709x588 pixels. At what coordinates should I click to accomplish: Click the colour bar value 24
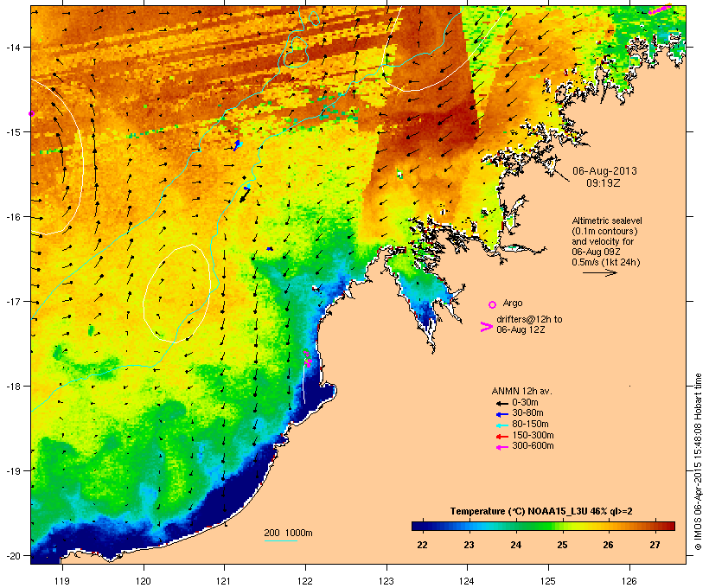(515, 545)
